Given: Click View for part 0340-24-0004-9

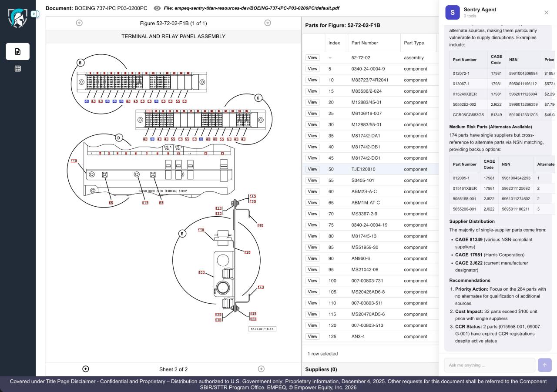Looking at the screenshot, I should pos(312,69).
